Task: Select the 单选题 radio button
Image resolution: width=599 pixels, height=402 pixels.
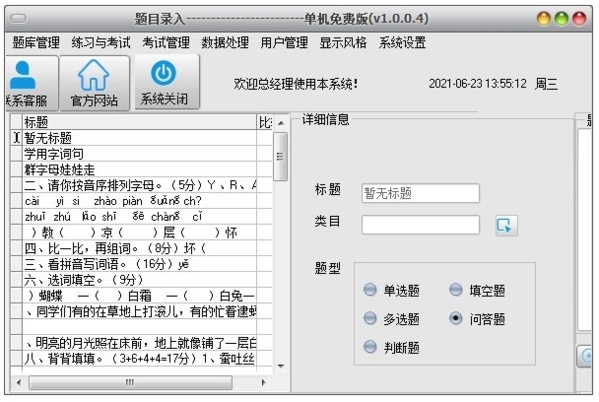Action: coord(370,290)
